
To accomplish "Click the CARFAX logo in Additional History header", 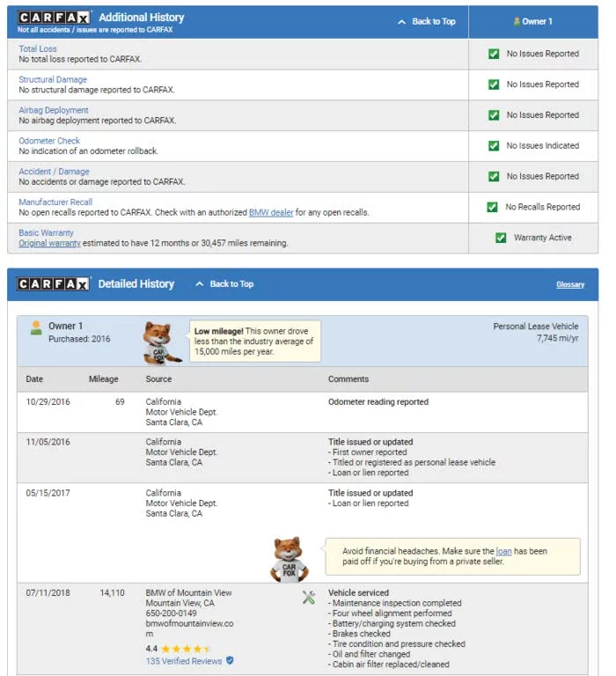I will tap(54, 18).
